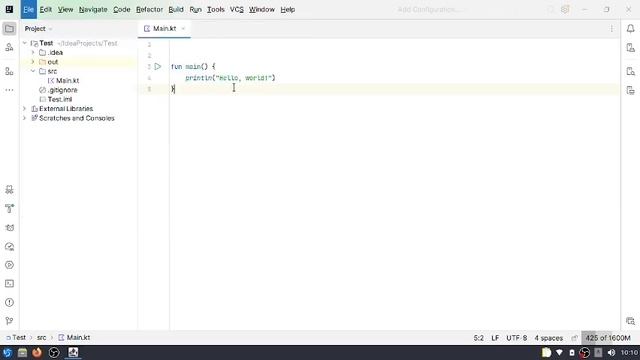Viewport: 640px width, 360px height.
Task: Open the Terminal tool window icon
Action: (9, 284)
